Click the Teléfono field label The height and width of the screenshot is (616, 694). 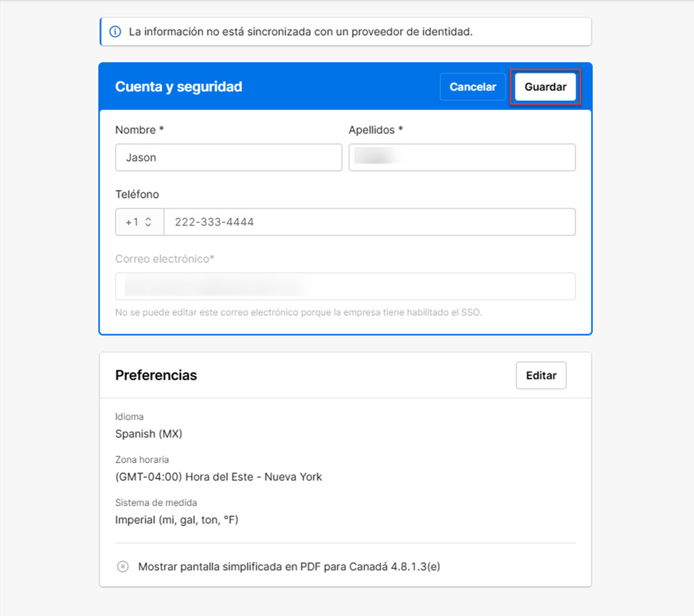pyautogui.click(x=137, y=194)
